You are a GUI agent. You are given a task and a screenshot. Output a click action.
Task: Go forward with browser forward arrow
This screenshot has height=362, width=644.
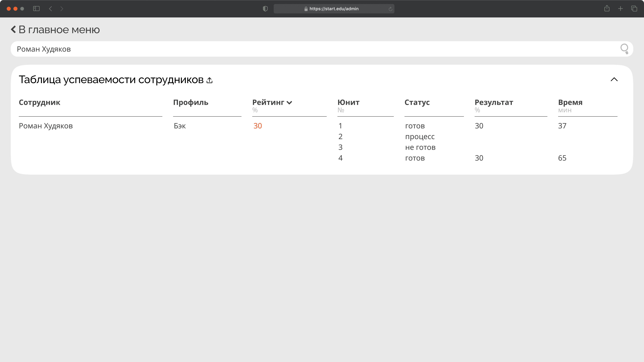click(62, 9)
